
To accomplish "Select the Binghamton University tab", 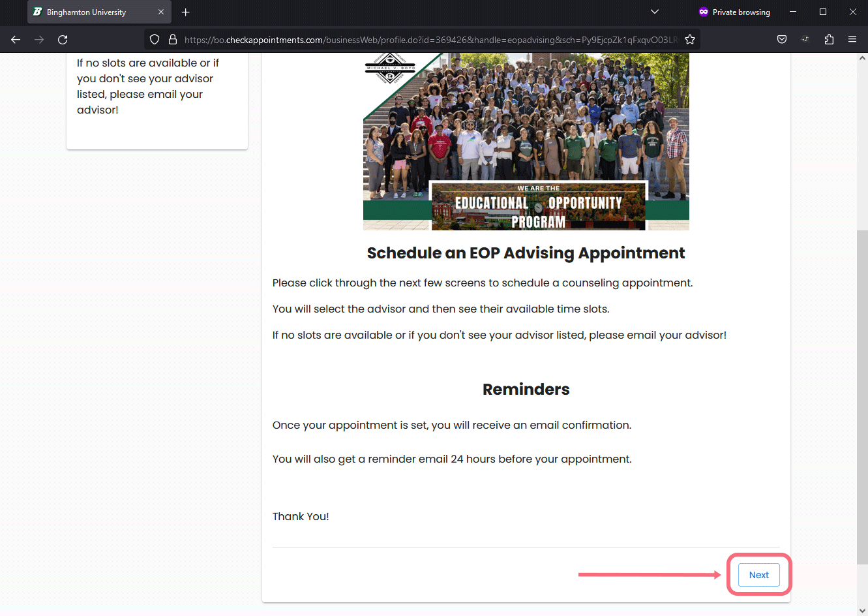I will pyautogui.click(x=91, y=12).
